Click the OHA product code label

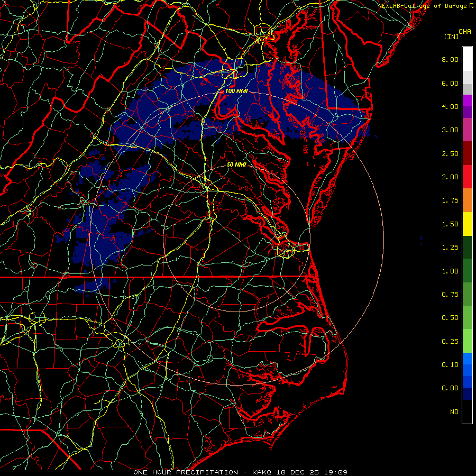[x=465, y=32]
